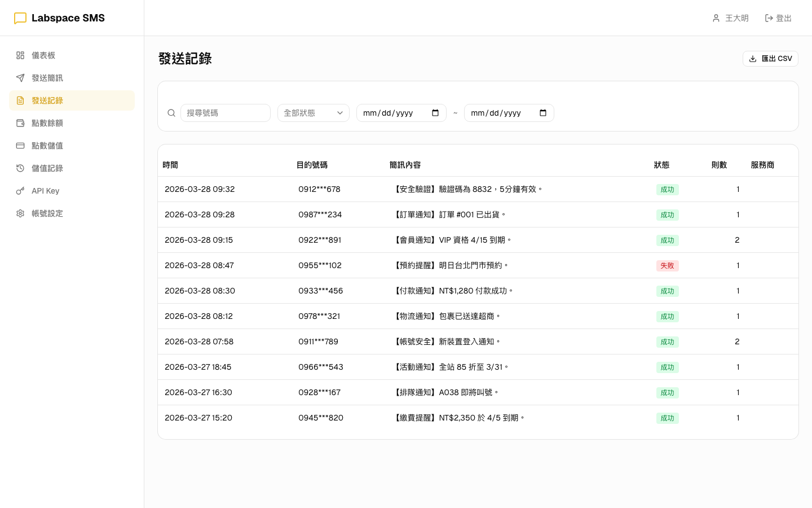Click the 儲值記錄 history clock icon

coord(20,168)
